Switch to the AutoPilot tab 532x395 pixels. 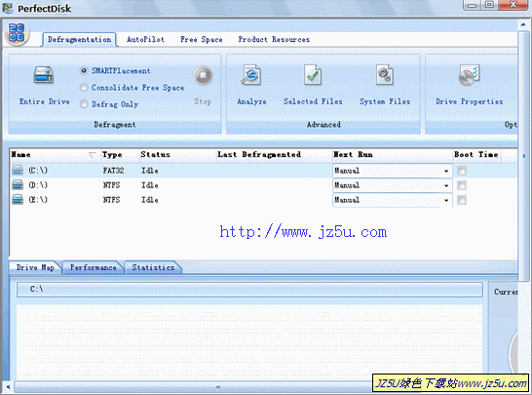(145, 39)
